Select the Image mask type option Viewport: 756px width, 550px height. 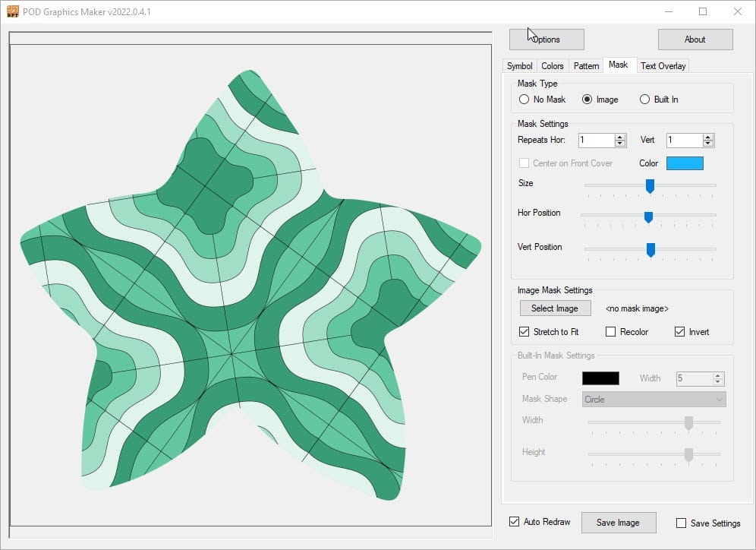coord(587,100)
